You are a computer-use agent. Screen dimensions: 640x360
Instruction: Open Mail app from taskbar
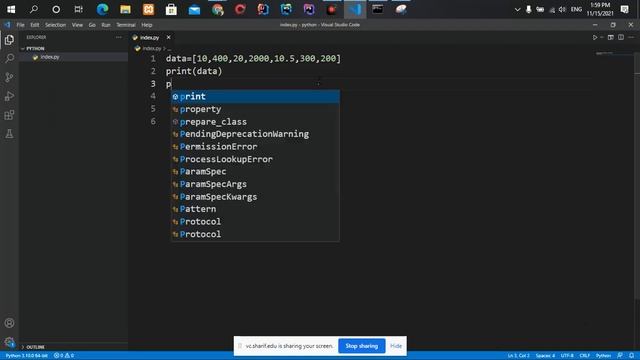click(x=194, y=9)
